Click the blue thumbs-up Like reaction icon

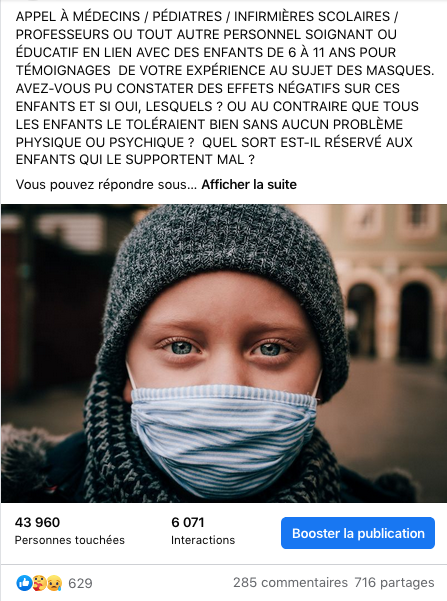tap(24, 583)
